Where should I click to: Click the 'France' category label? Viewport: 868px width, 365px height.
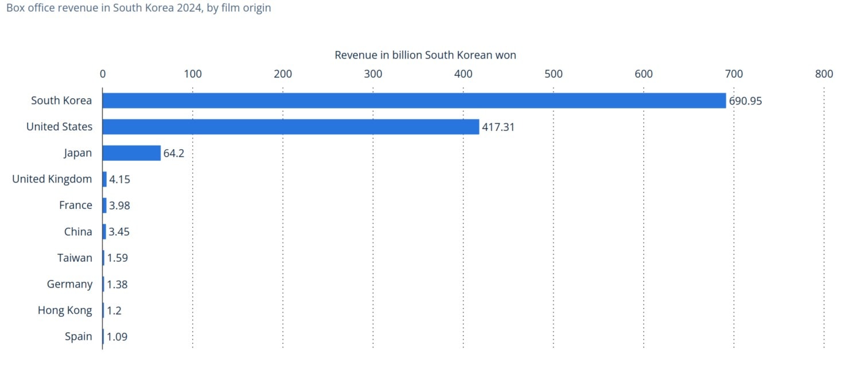(x=75, y=205)
